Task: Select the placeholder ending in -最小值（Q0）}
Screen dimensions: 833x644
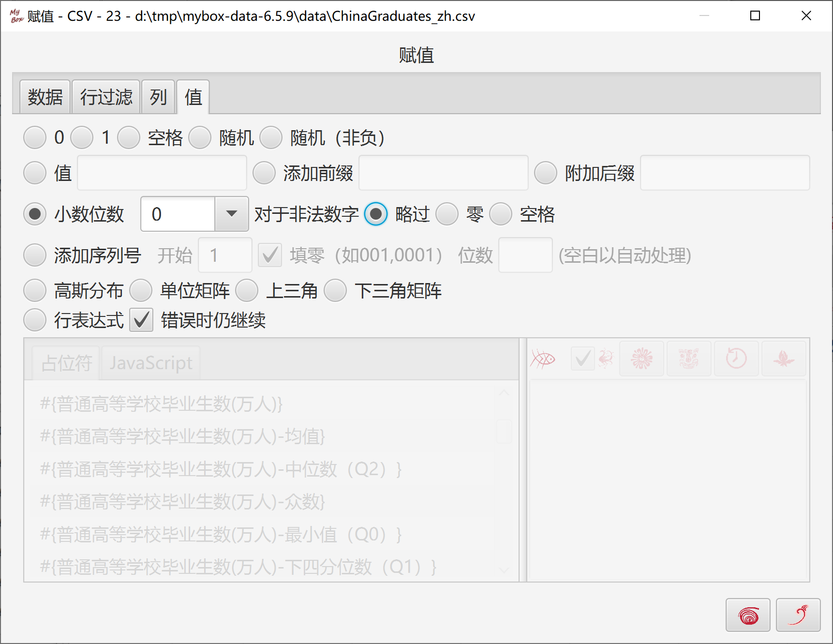Action: click(261, 534)
